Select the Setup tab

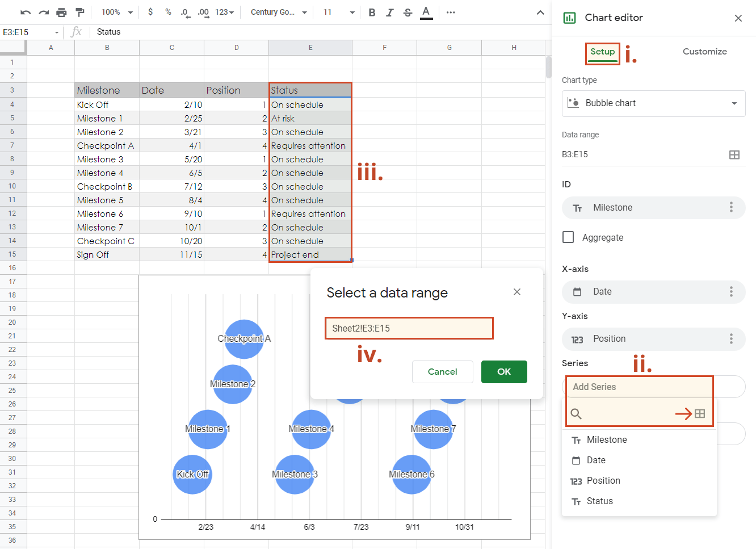point(602,51)
